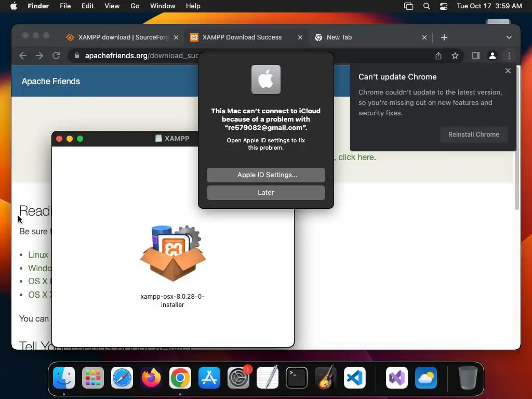Open the Linux link

[38, 255]
